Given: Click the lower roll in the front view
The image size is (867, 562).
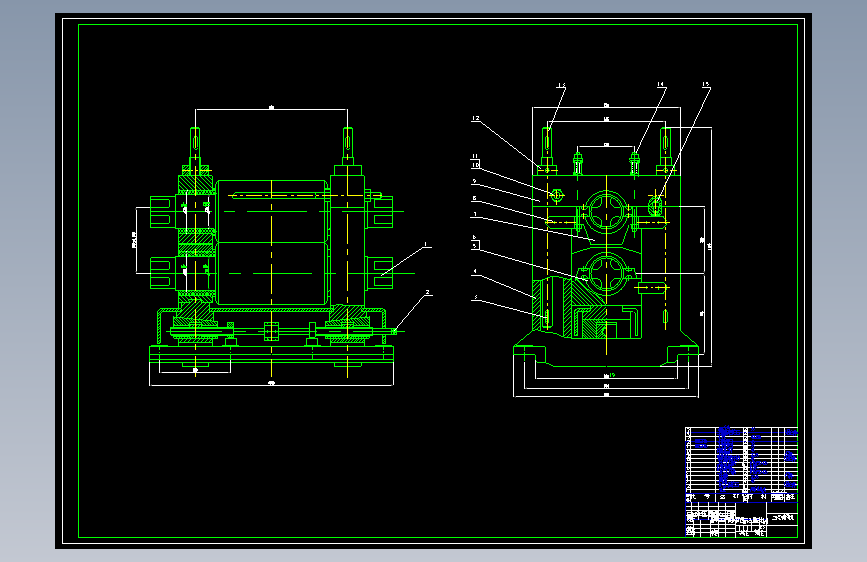Looking at the screenshot, I should coord(271,273).
